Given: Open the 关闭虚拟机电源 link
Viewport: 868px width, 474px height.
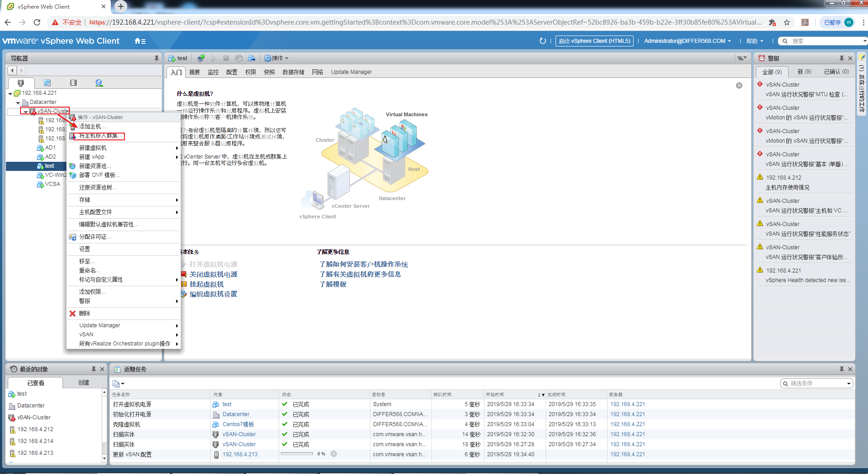Looking at the screenshot, I should coord(213,274).
